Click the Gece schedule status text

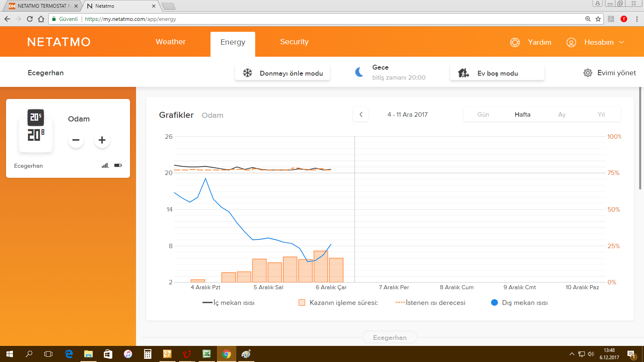pyautogui.click(x=380, y=67)
